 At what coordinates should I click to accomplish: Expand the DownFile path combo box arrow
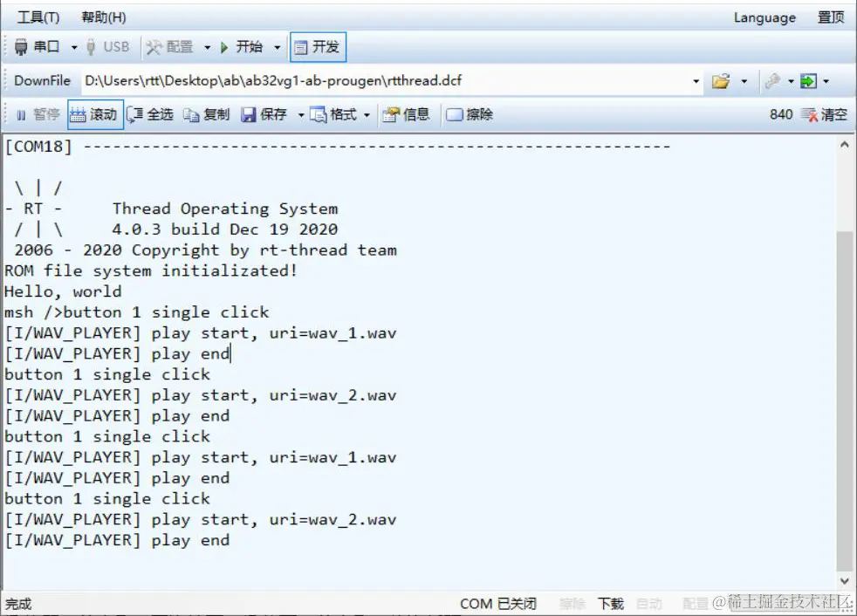pos(696,81)
